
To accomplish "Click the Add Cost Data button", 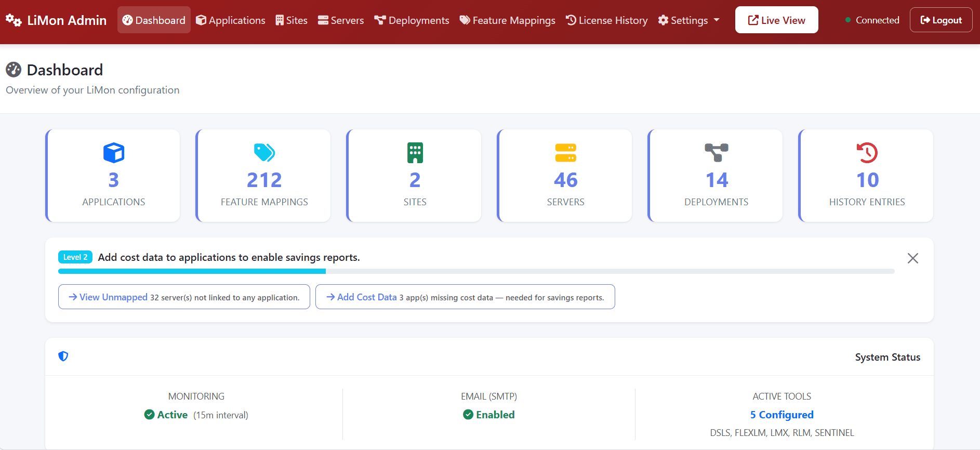I will tap(465, 297).
